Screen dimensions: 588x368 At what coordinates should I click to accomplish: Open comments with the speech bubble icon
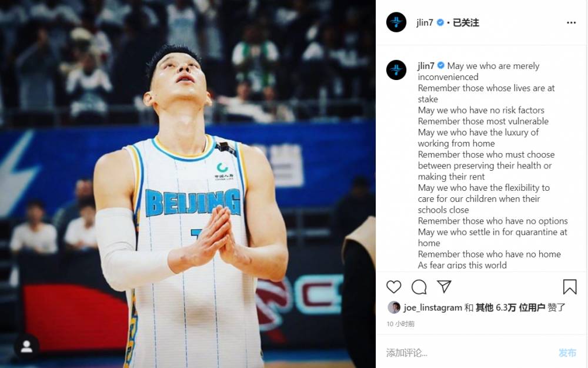(419, 287)
